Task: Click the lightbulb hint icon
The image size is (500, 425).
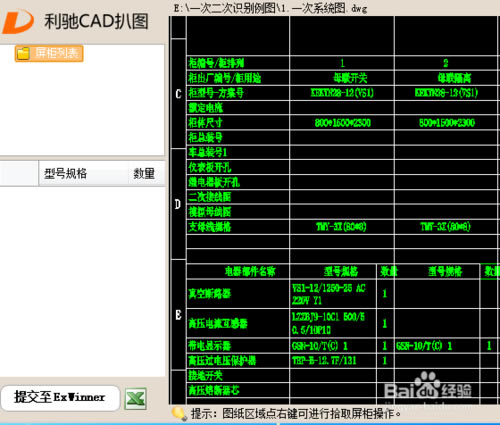Action: click(179, 414)
